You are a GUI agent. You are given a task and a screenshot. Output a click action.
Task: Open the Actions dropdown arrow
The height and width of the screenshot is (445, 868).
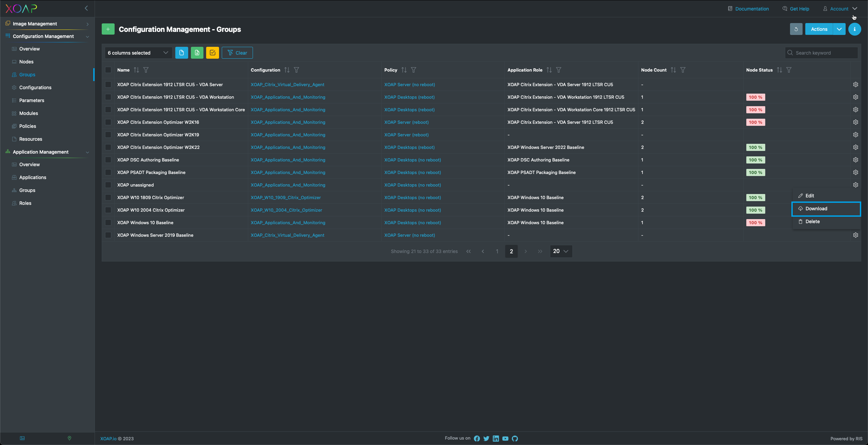pos(839,29)
